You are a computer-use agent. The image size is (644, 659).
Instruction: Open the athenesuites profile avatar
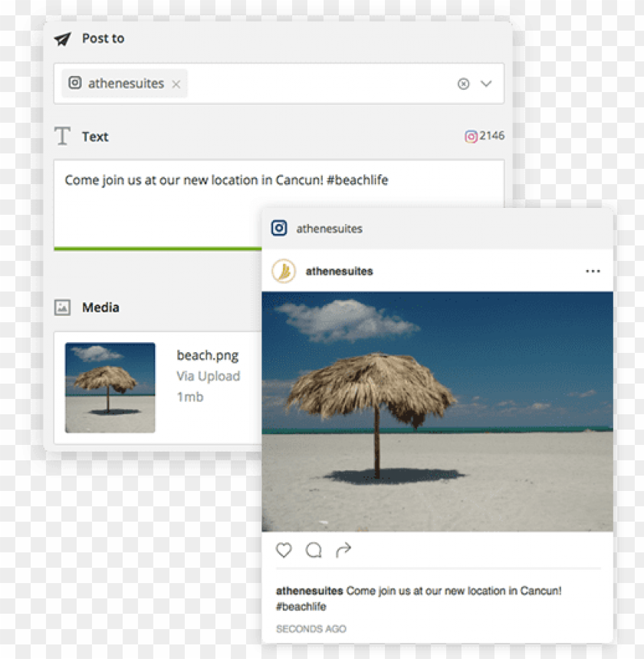(284, 271)
